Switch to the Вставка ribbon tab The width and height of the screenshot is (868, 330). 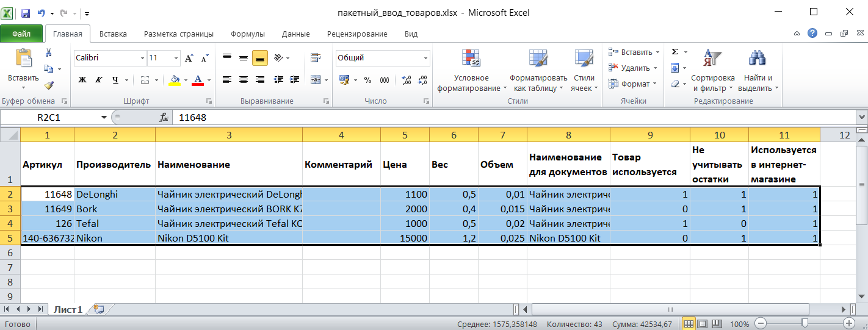coord(113,34)
